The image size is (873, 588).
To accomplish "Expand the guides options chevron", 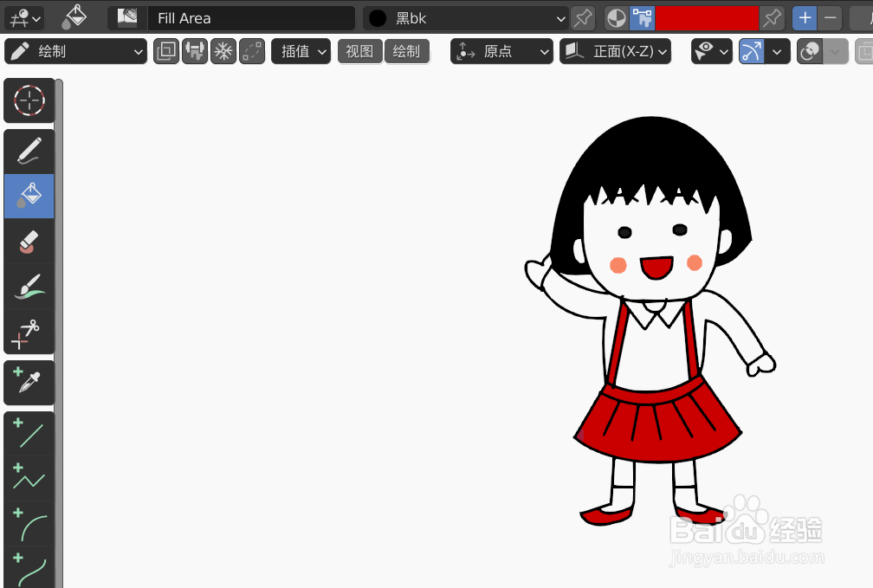I will [777, 51].
